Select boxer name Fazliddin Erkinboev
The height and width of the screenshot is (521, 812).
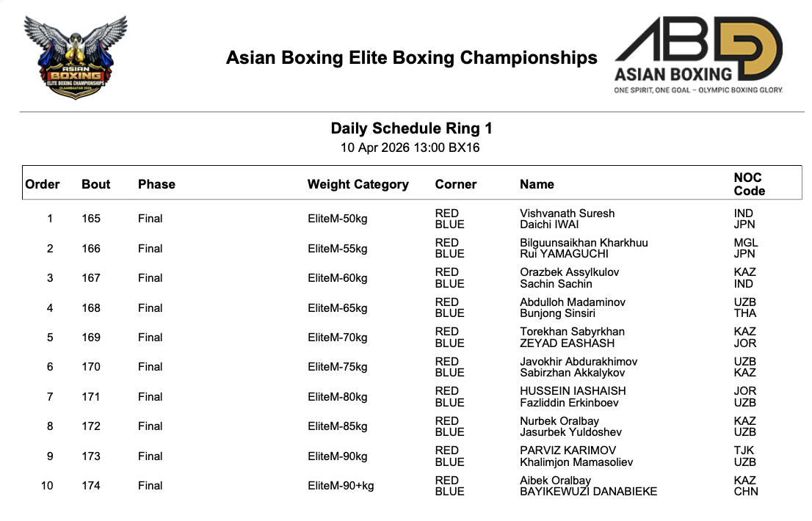(569, 403)
